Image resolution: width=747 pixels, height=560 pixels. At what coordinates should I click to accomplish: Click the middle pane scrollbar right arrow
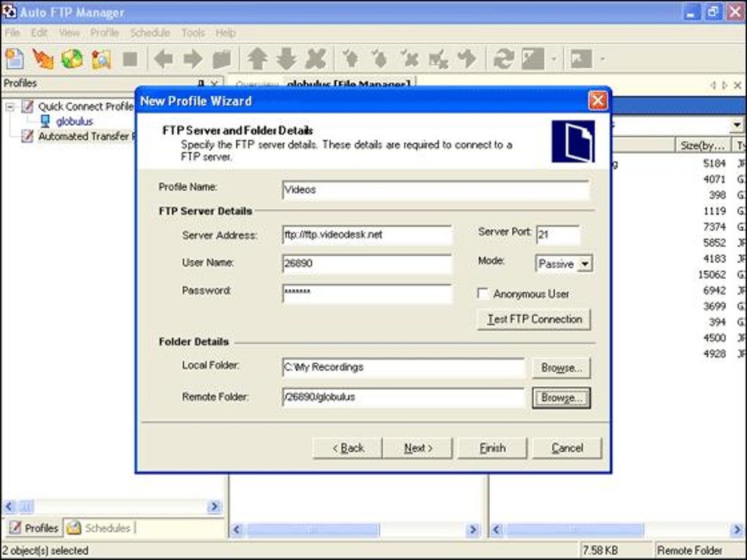(473, 529)
